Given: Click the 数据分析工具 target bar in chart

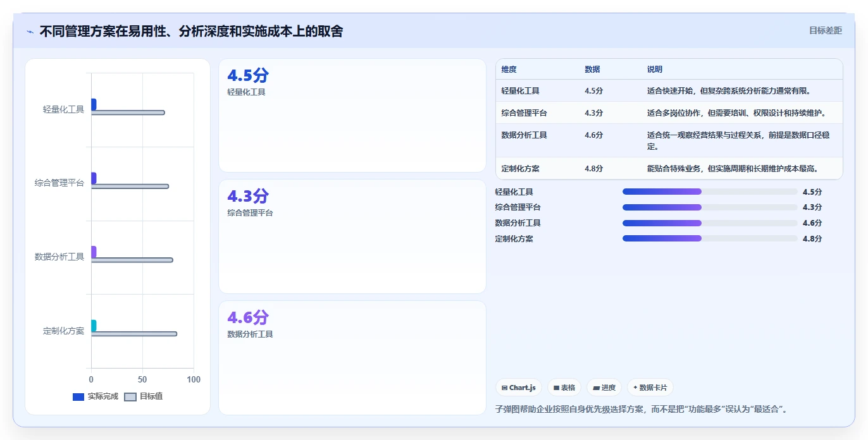Looking at the screenshot, I should pos(132,260).
